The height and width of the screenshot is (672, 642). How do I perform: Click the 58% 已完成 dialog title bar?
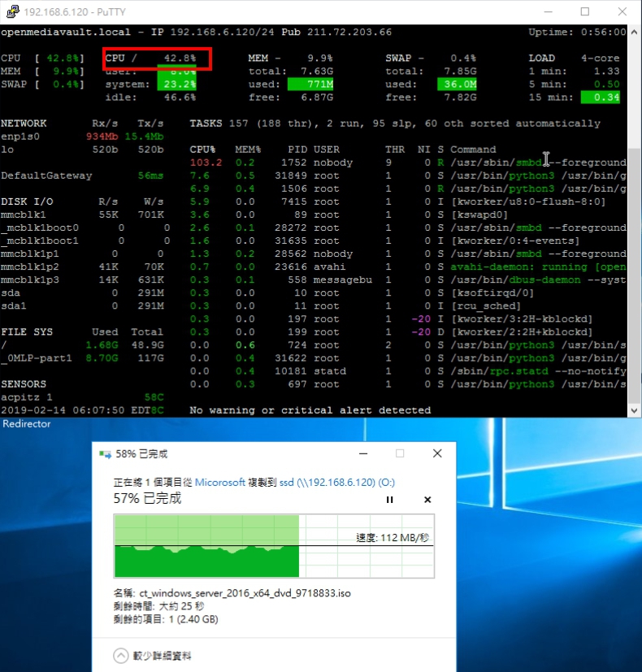[x=244, y=453]
